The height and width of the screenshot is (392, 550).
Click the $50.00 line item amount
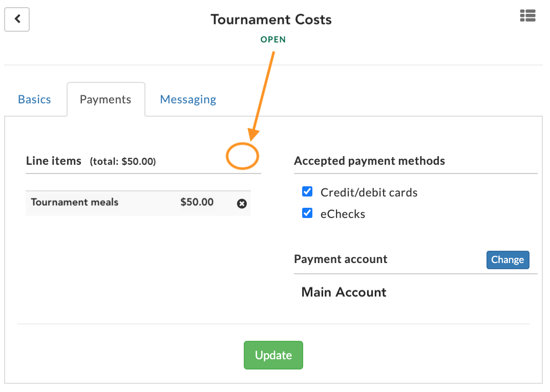point(197,202)
